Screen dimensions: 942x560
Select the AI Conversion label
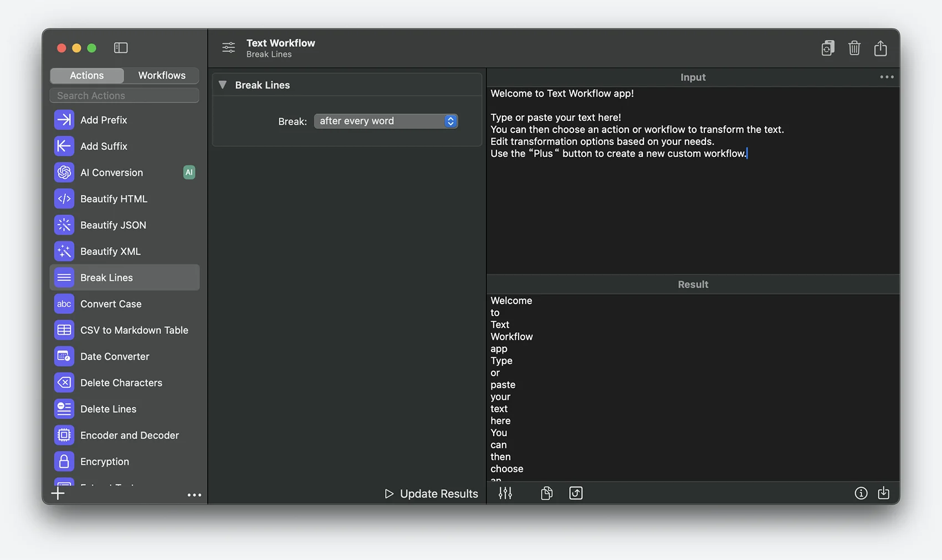(x=111, y=172)
